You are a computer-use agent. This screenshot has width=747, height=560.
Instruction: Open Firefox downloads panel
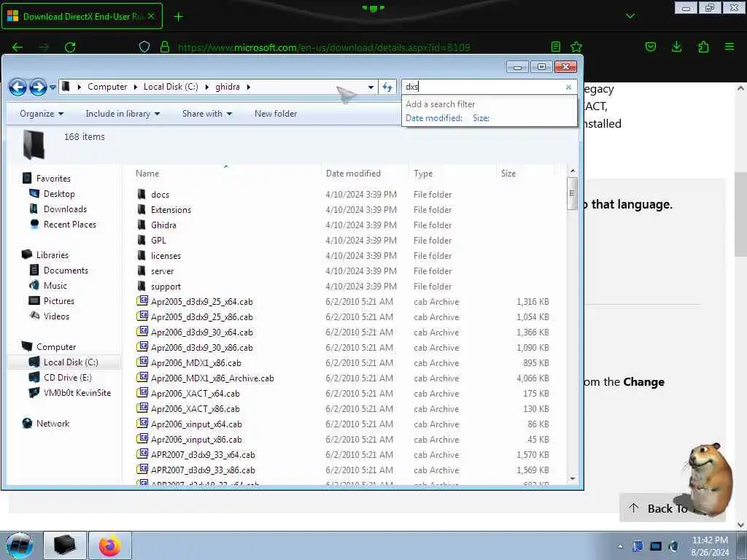676,47
